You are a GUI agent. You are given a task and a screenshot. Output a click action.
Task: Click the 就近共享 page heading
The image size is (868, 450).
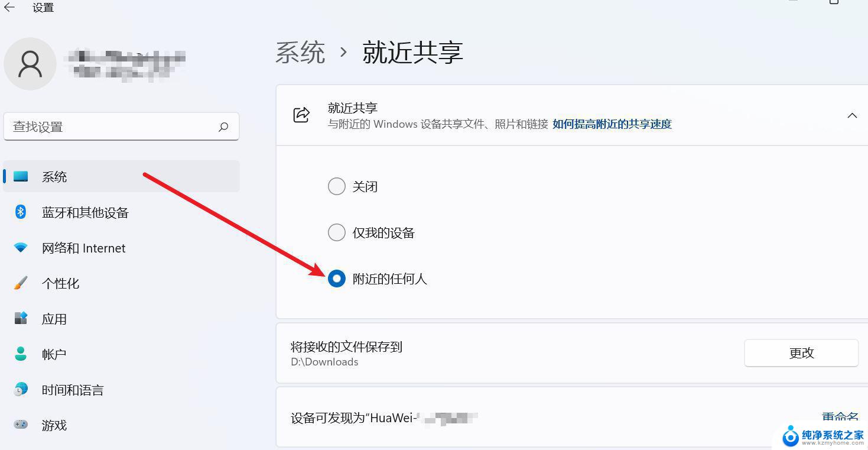coord(412,52)
